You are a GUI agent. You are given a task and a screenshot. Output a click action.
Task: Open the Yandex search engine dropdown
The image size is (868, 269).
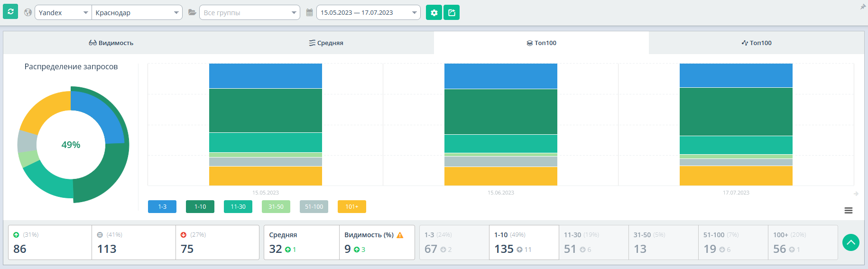63,12
